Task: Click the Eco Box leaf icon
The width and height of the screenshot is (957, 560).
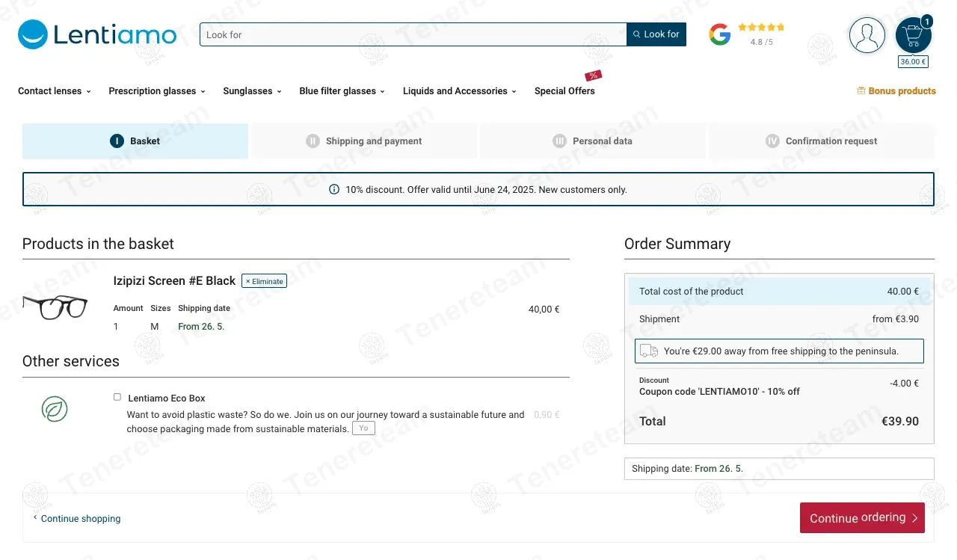Action: [x=55, y=409]
